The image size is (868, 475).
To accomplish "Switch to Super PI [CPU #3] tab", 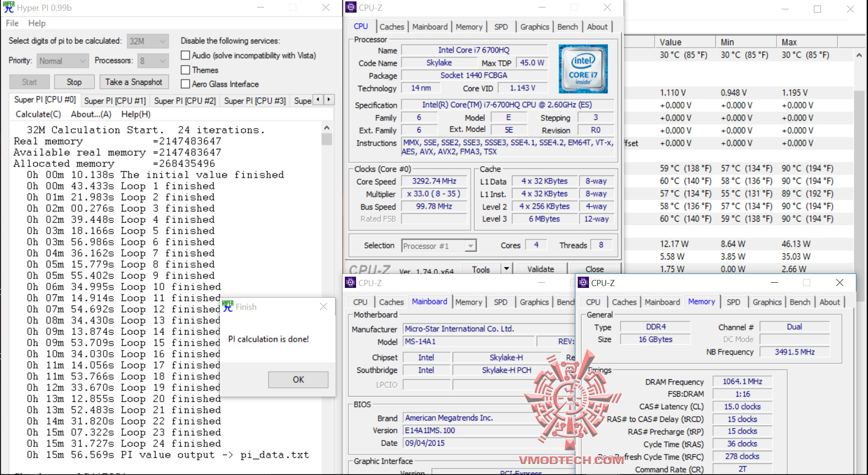I will coord(255,101).
